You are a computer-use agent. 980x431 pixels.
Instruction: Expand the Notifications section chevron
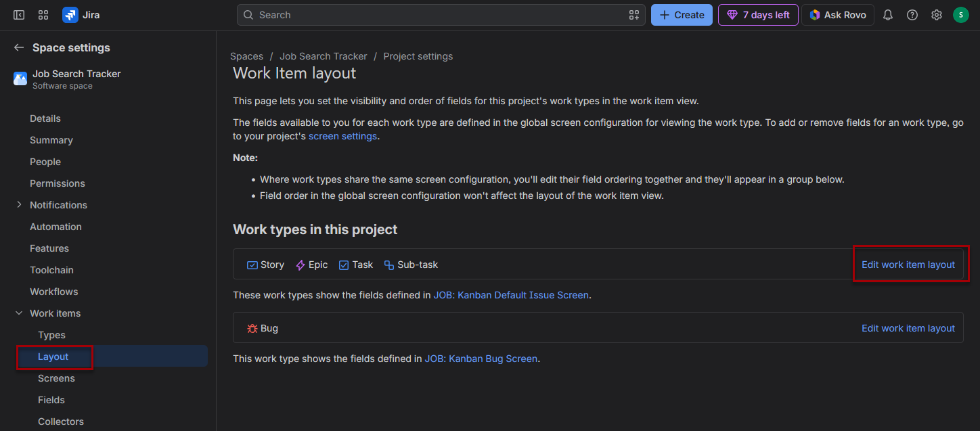click(19, 205)
